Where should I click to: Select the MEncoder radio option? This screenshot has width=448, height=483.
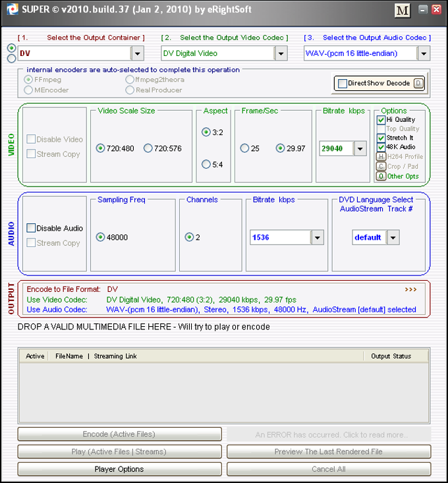[28, 90]
